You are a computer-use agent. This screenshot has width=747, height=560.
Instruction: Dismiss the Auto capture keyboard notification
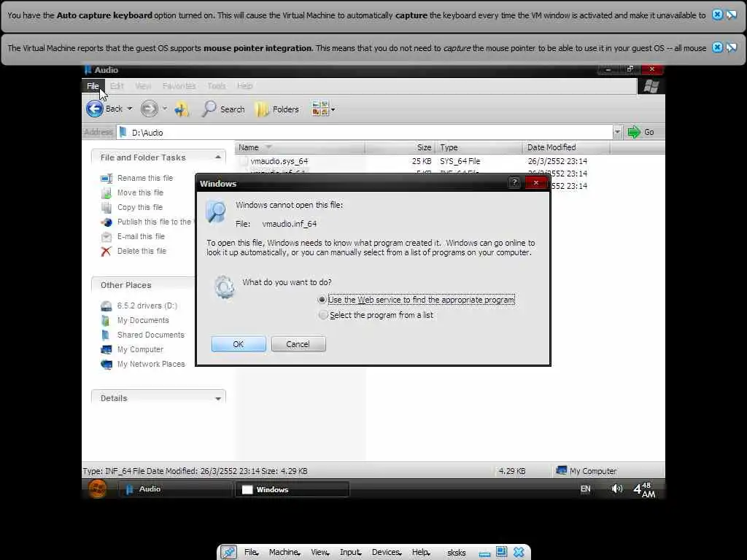click(x=717, y=15)
